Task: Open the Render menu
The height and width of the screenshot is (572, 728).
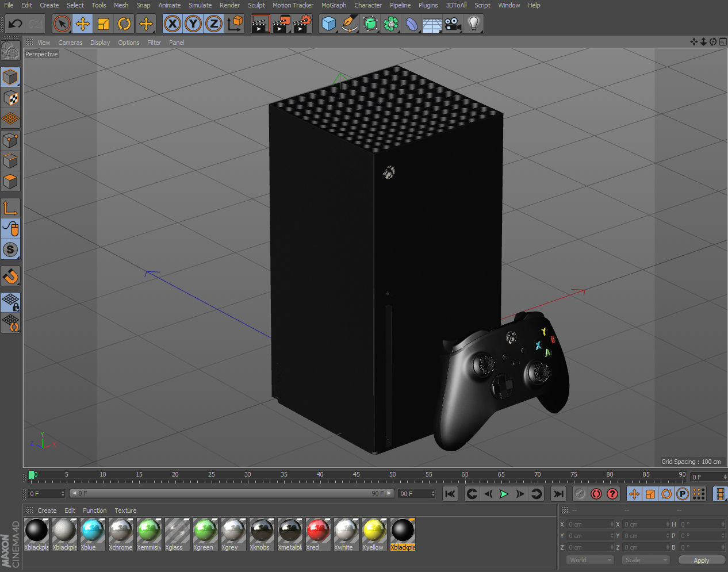Action: [229, 5]
